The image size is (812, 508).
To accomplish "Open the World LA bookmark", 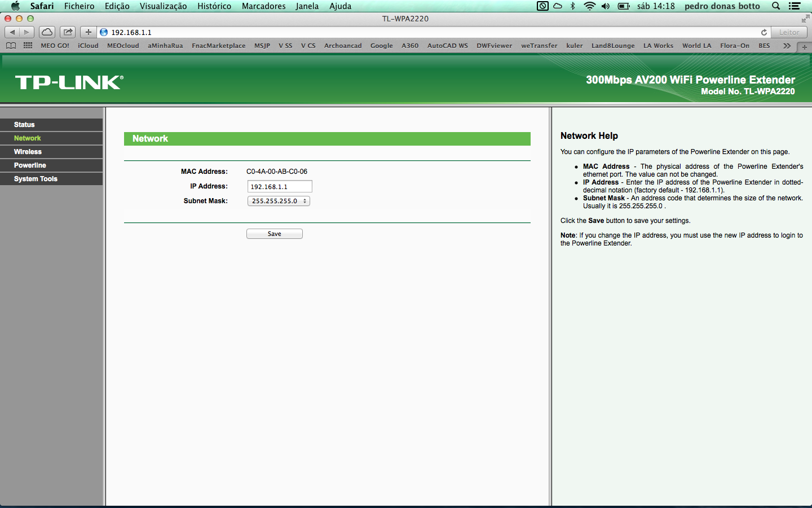I will point(697,46).
